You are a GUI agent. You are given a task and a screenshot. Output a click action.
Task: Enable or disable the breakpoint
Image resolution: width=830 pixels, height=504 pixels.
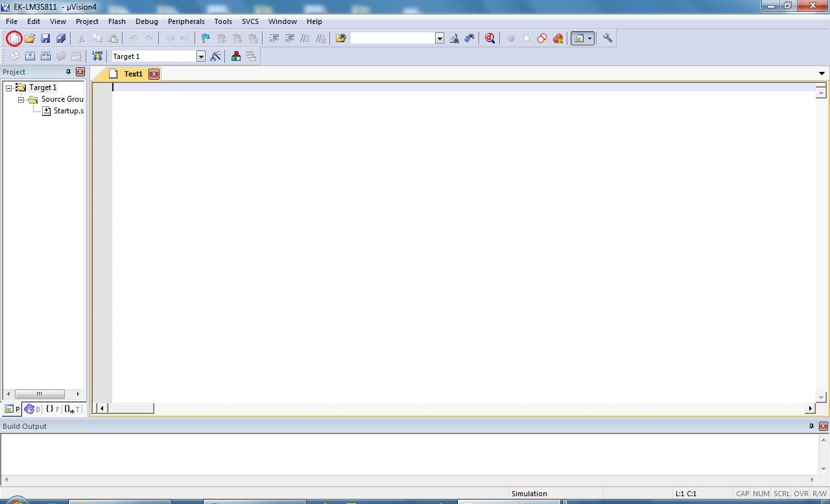pyautogui.click(x=527, y=38)
